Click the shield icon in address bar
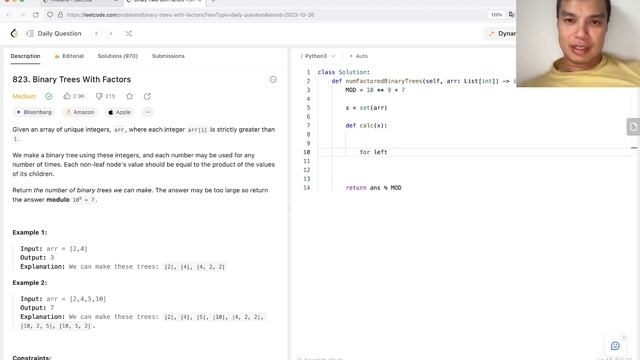 pyautogui.click(x=50, y=15)
